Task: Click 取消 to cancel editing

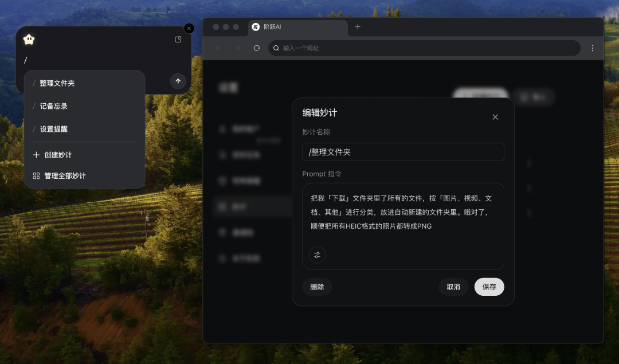Action: pos(453,287)
